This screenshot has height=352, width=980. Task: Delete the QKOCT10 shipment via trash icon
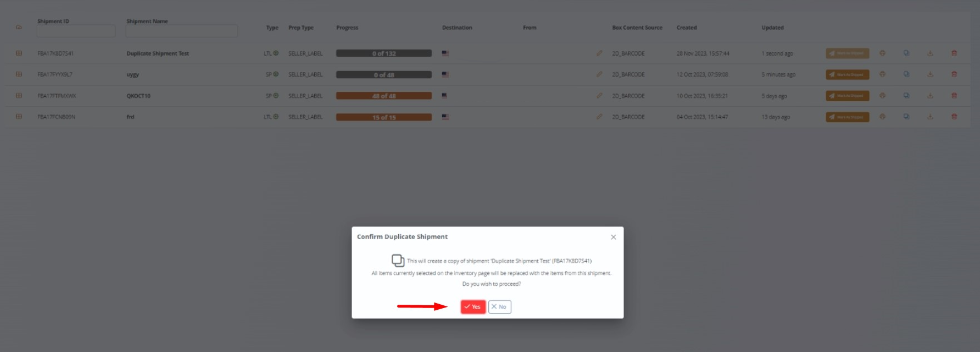pyautogui.click(x=954, y=96)
